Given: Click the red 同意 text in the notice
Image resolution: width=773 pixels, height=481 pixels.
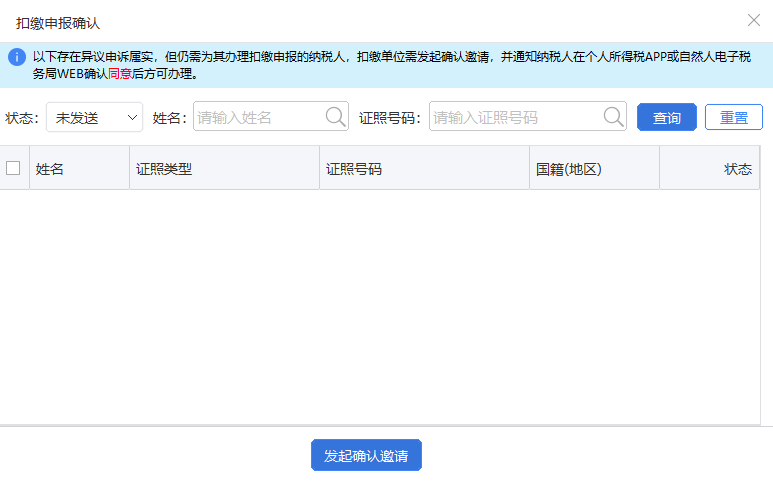Looking at the screenshot, I should click(120, 74).
